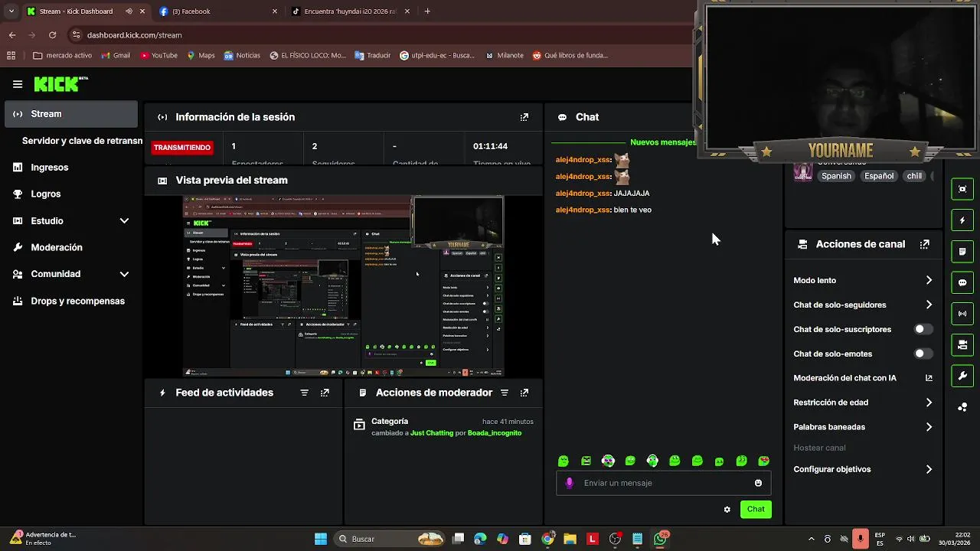Open the Acciones de moderador filter menu
The height and width of the screenshot is (551, 980).
point(505,393)
